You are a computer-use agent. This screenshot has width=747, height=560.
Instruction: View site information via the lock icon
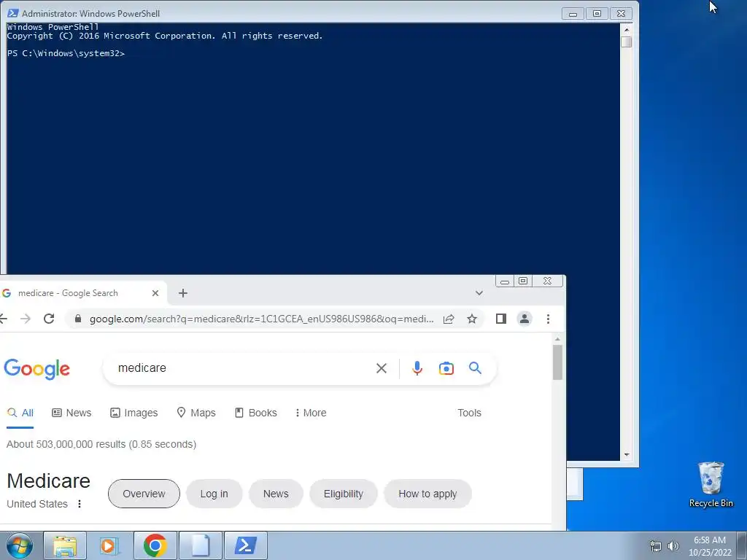point(78,319)
